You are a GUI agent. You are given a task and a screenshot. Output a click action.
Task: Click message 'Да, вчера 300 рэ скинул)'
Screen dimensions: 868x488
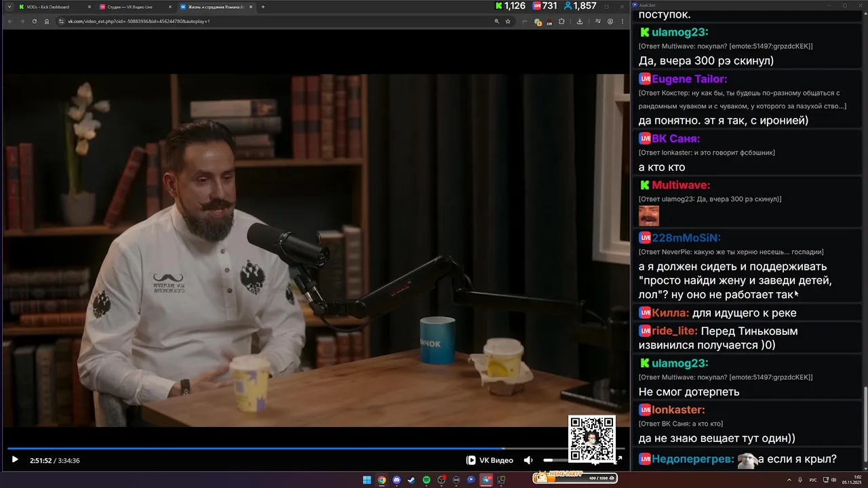click(x=706, y=60)
